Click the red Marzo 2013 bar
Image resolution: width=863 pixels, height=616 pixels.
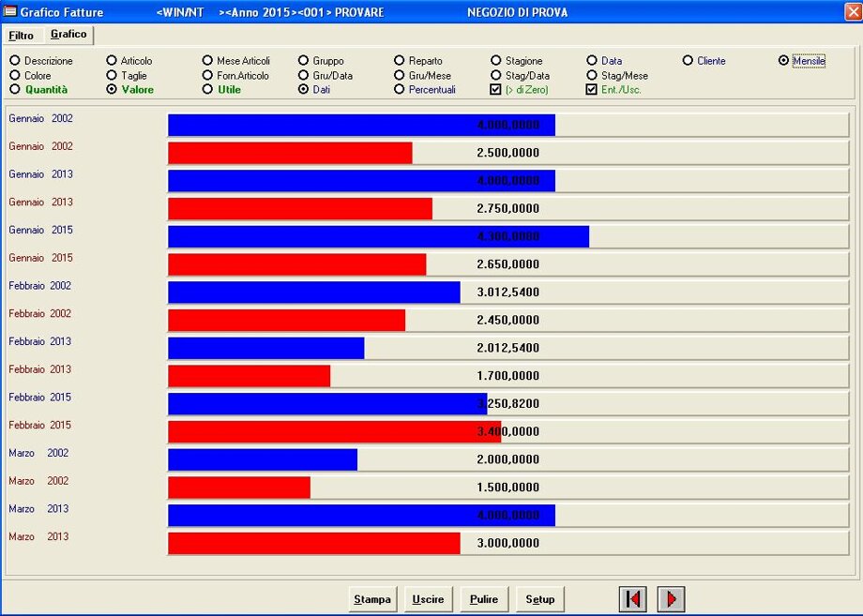coord(313,544)
